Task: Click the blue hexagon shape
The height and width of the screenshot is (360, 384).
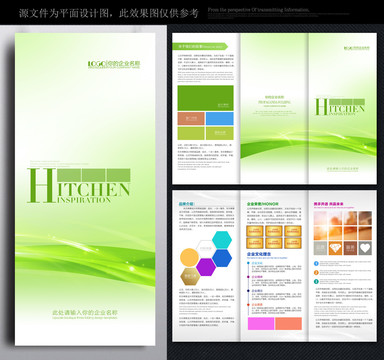Action: (x=222, y=258)
